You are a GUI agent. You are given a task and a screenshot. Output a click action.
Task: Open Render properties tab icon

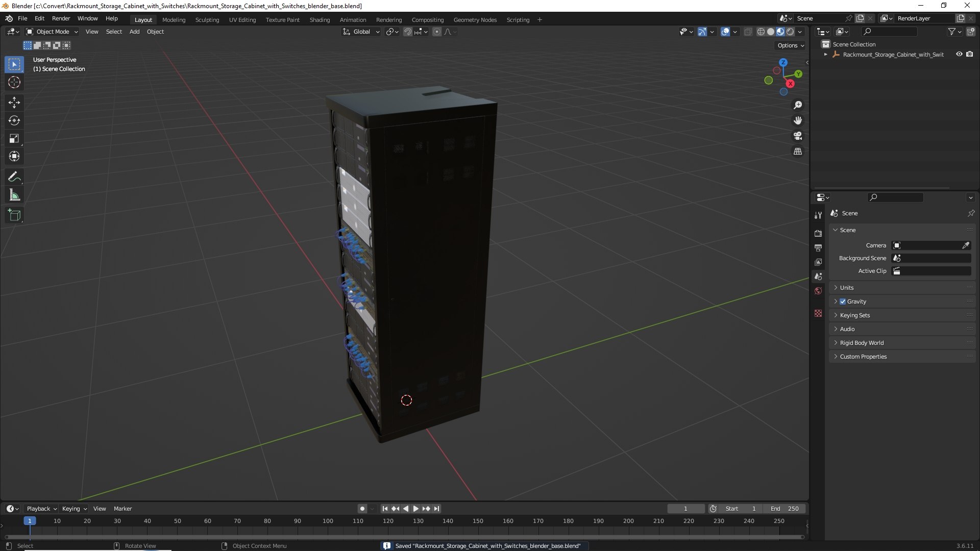(x=818, y=233)
